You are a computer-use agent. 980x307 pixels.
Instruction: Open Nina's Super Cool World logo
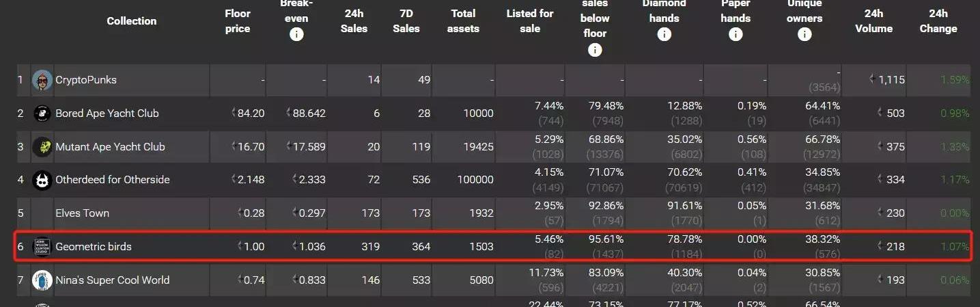[x=42, y=280]
